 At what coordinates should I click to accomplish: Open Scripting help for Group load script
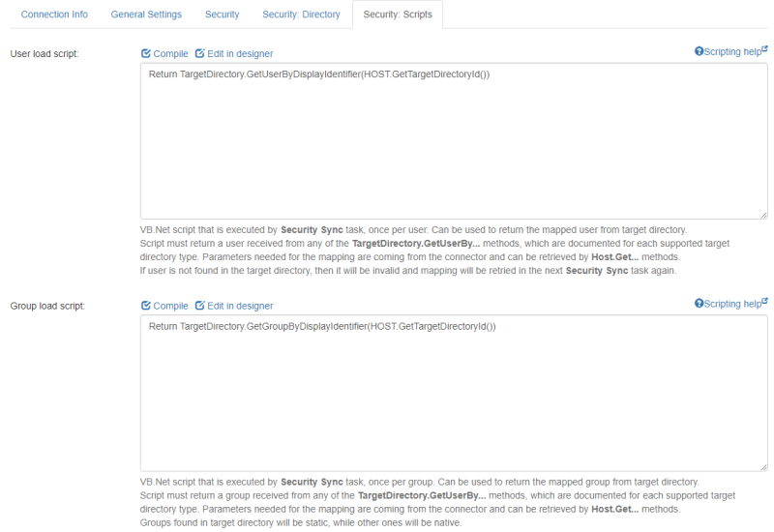click(x=731, y=304)
